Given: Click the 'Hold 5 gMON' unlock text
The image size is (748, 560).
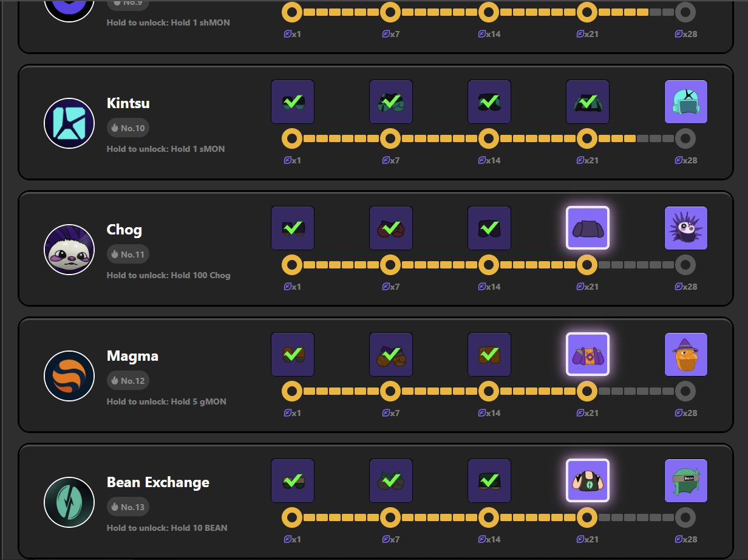Looking at the screenshot, I should [166, 401].
